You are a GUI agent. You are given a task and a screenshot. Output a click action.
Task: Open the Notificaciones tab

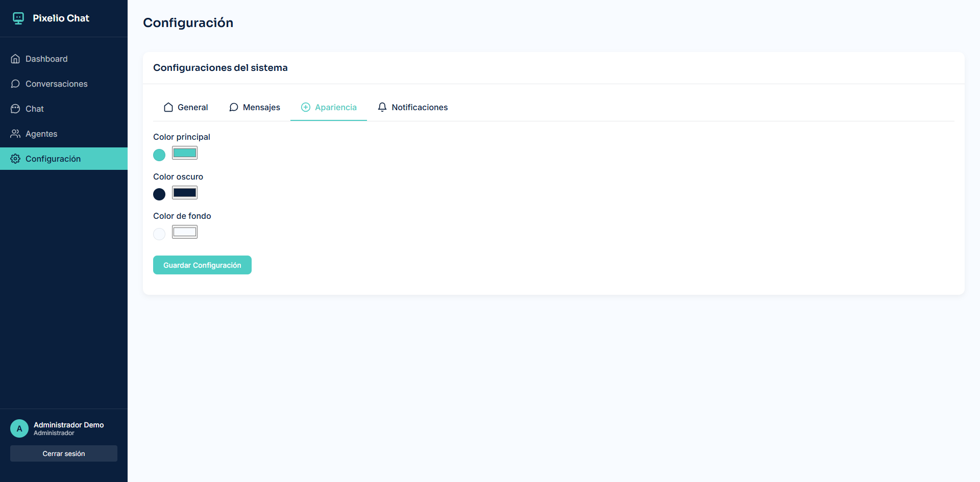click(412, 107)
